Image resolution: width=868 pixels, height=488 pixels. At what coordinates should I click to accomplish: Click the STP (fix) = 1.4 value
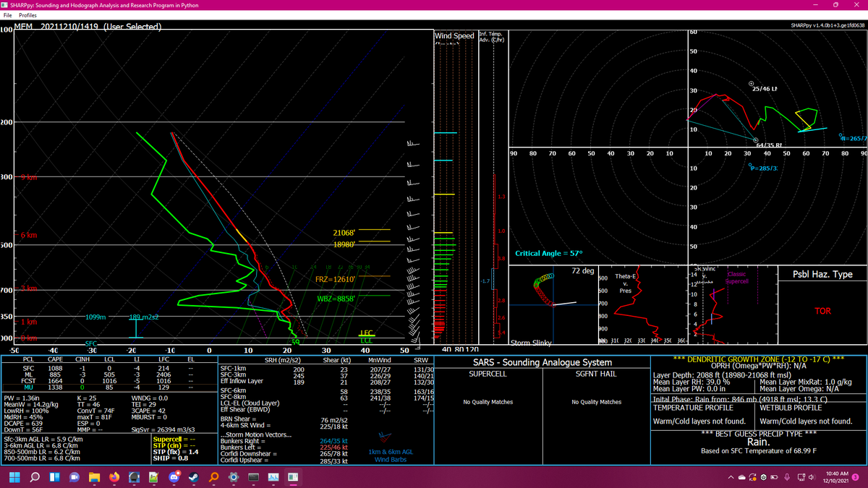click(x=176, y=452)
